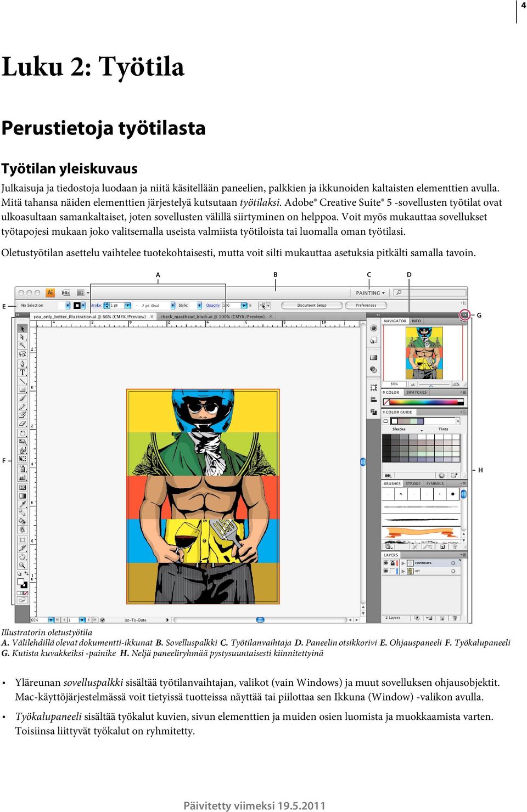Select the Direct Selection tool (white arrow)

[x=23, y=337]
